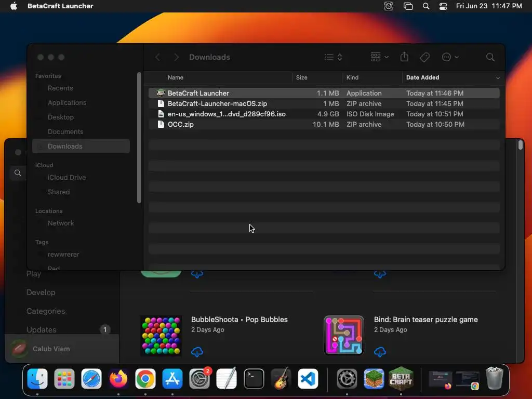Open the Finder group-by dropdown
Image resolution: width=532 pixels, height=399 pixels.
coord(379,57)
